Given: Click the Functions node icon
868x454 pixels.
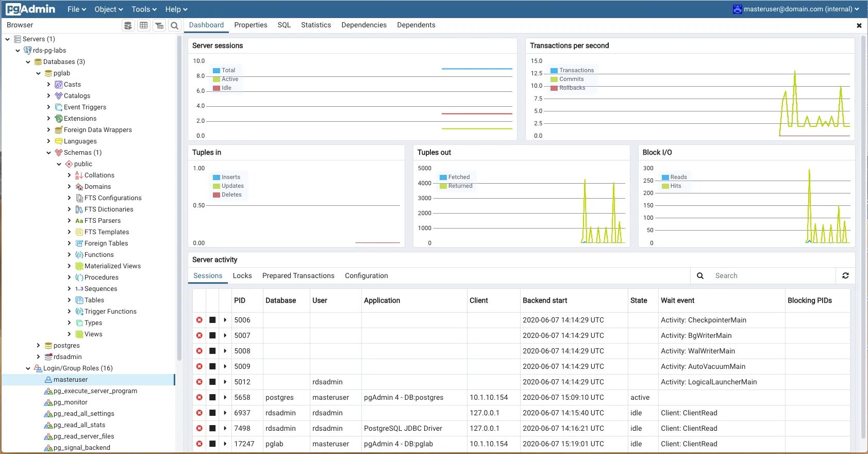Looking at the screenshot, I should click(x=79, y=255).
